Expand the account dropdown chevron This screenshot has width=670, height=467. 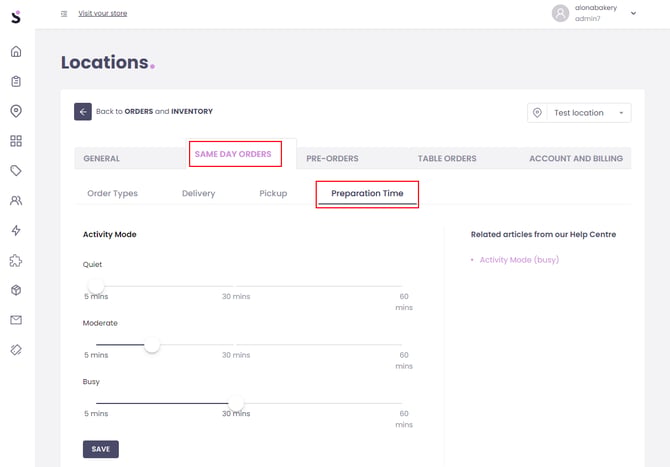coord(633,13)
